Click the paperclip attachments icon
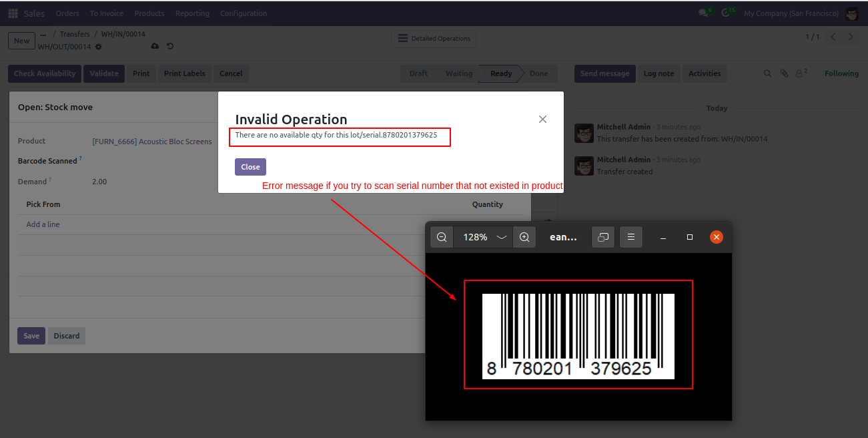Viewport: 868px width, 438px height. [784, 73]
